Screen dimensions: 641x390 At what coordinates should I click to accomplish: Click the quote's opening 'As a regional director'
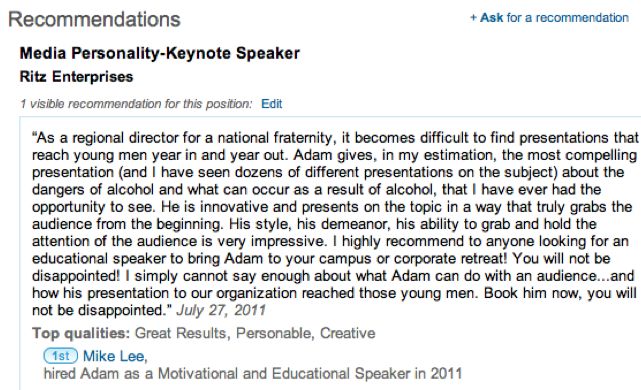point(105,138)
